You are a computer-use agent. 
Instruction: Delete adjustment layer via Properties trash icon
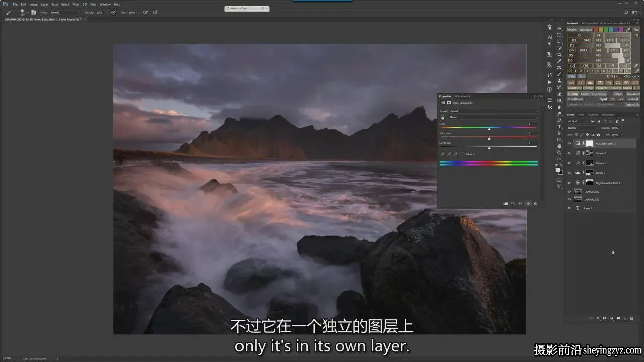pos(535,204)
